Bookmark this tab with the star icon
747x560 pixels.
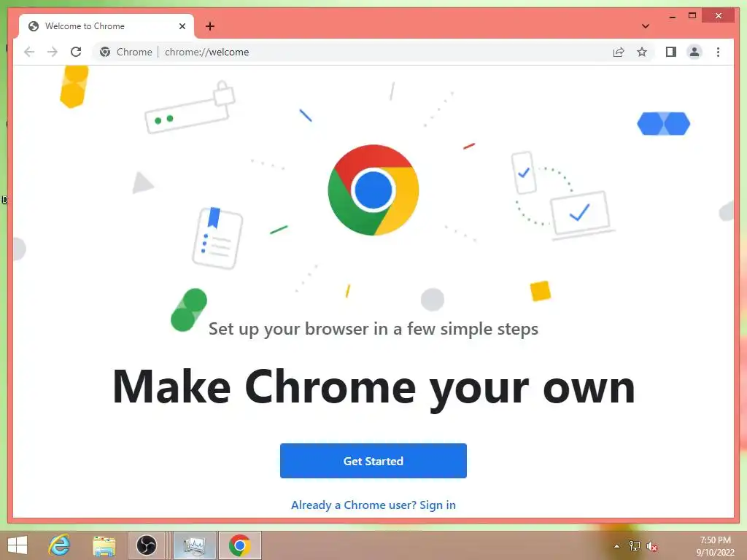(x=642, y=52)
